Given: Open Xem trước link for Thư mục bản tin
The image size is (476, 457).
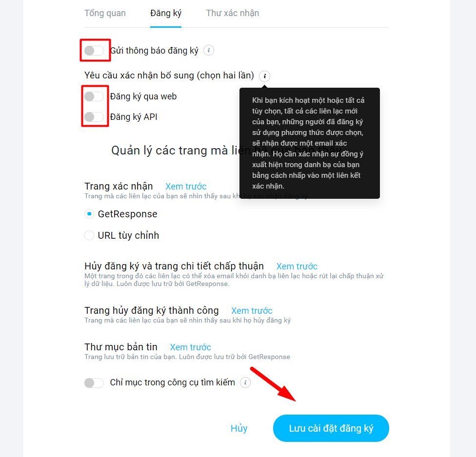Looking at the screenshot, I should (x=190, y=347).
